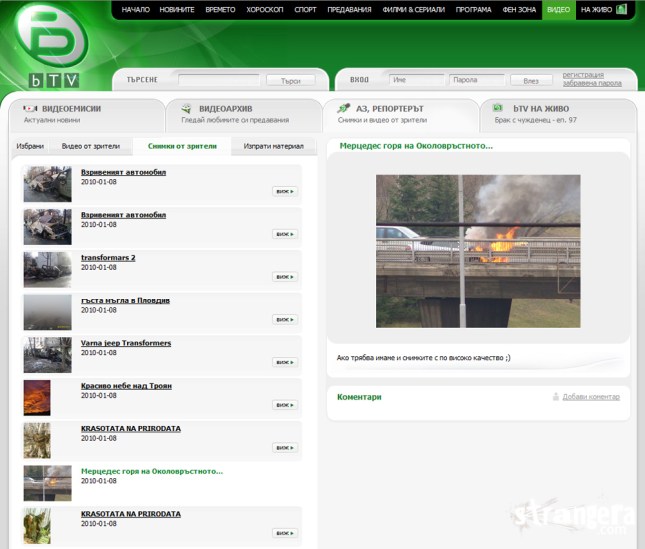Open the НОВИНИТЕ menu item

click(178, 10)
